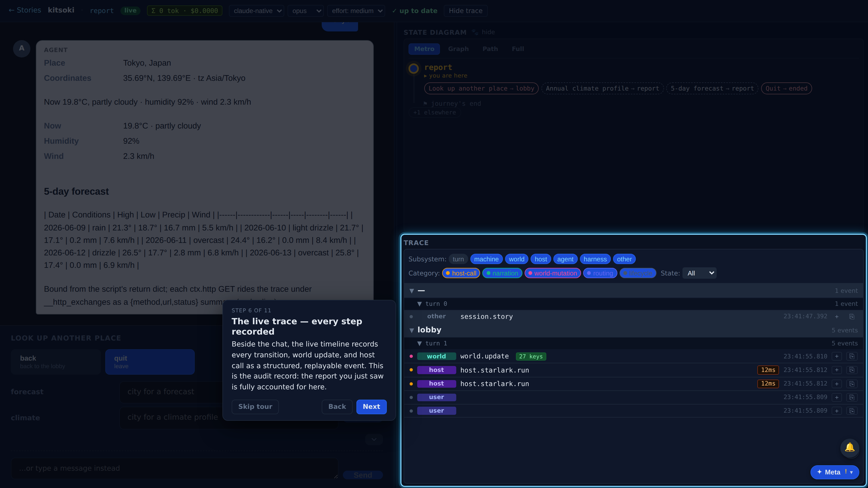Open the claude-native backend dropdown
The height and width of the screenshot is (488, 868).
tap(256, 11)
